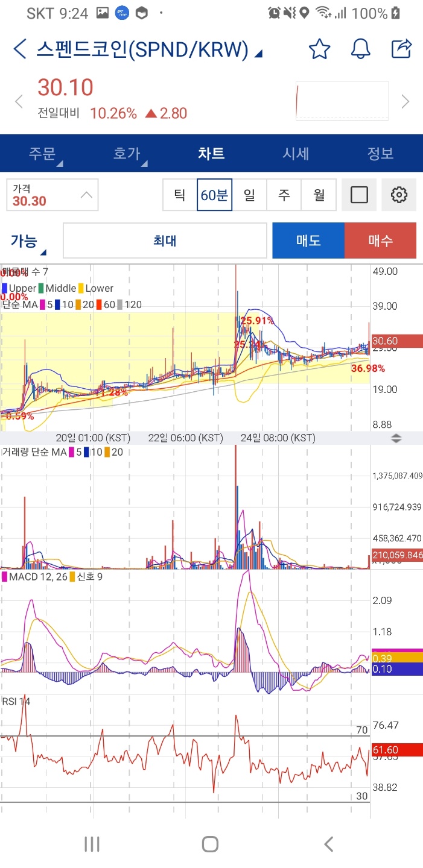Screen dimensions: 423x868
Task: Tap the 22일 06:00 (KST) time label
Action: click(x=185, y=438)
